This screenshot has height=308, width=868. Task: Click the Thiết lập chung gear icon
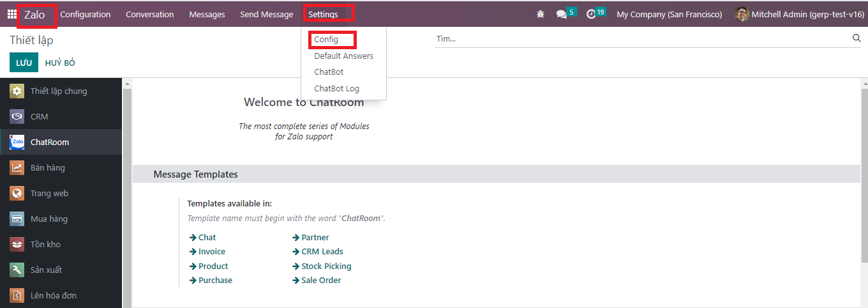[x=17, y=91]
